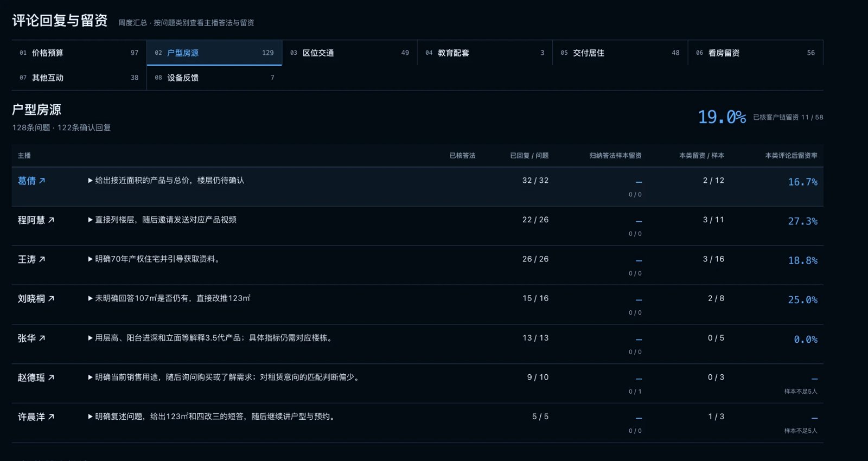Open the 教育配套 tab
868x461 pixels.
485,53
